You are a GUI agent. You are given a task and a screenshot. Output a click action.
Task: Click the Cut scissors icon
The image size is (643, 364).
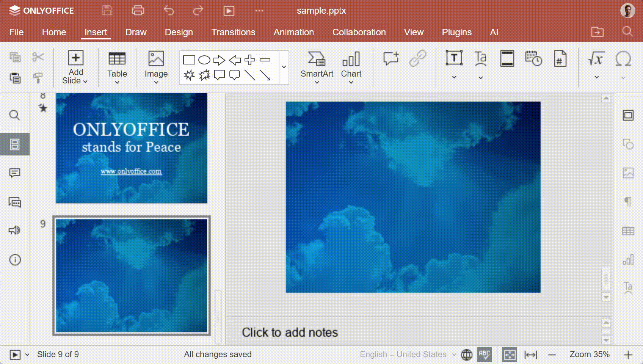pyautogui.click(x=38, y=57)
